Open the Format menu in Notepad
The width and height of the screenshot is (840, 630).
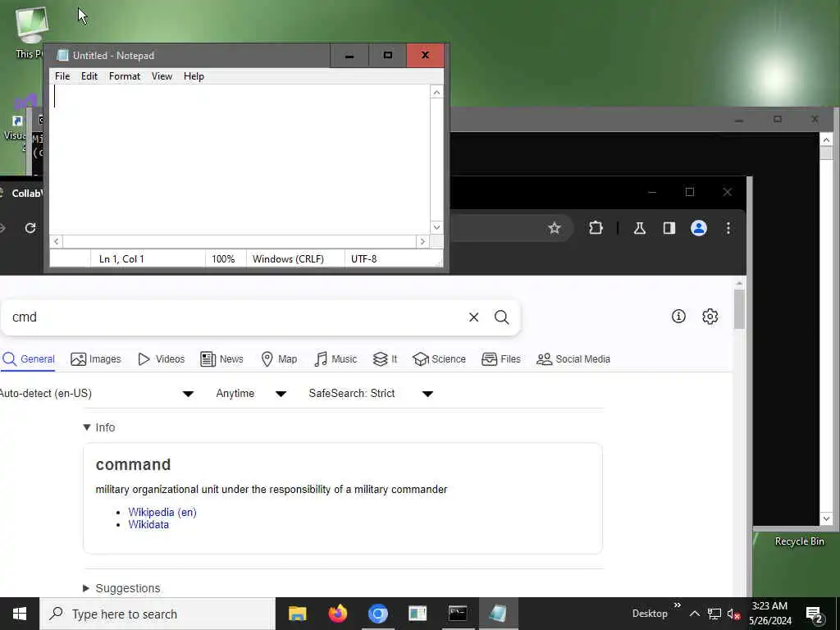tap(125, 76)
